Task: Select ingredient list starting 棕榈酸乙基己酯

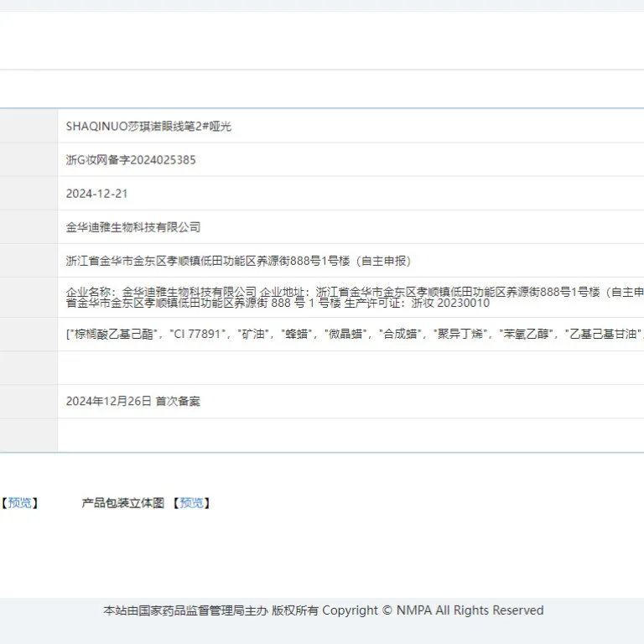Action: pyautogui.click(x=355, y=334)
